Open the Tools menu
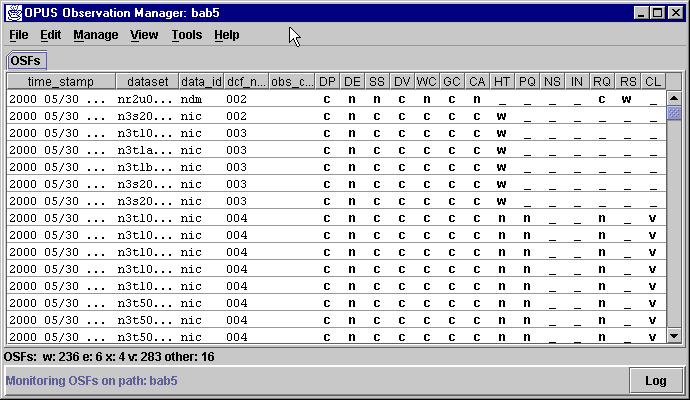 186,35
